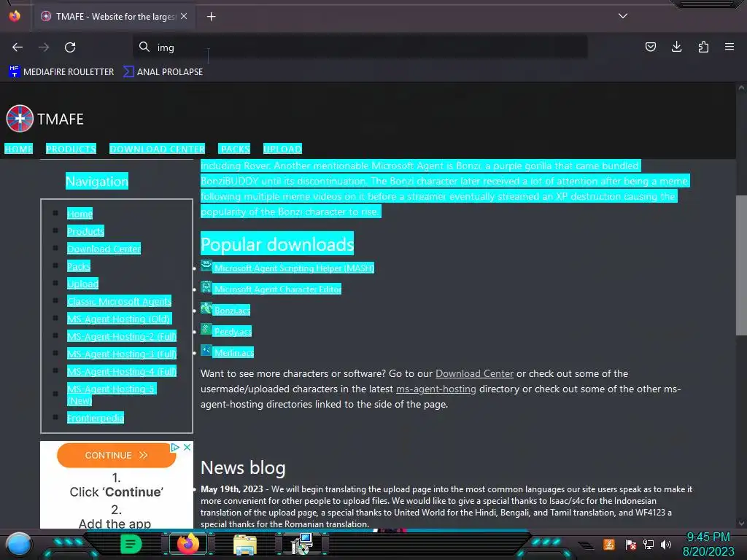Click the Peedy.acs character icon
Screen dimensions: 747x560
206,329
